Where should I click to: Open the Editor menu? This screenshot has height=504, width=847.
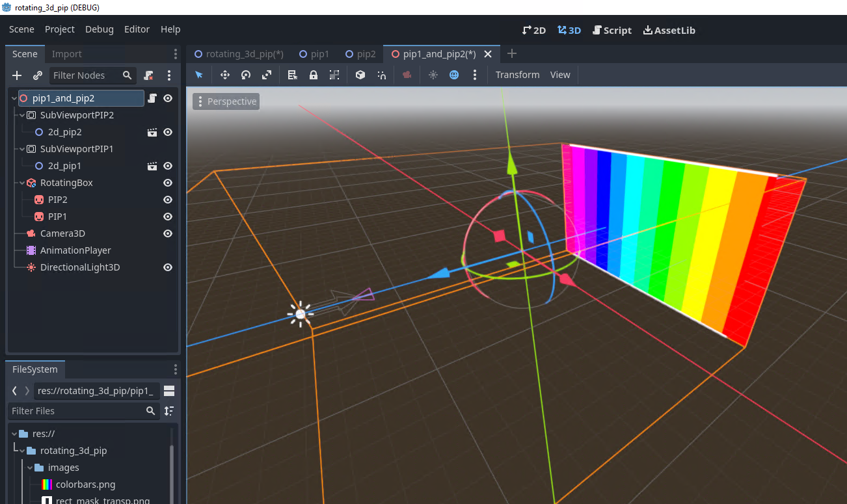pyautogui.click(x=137, y=29)
